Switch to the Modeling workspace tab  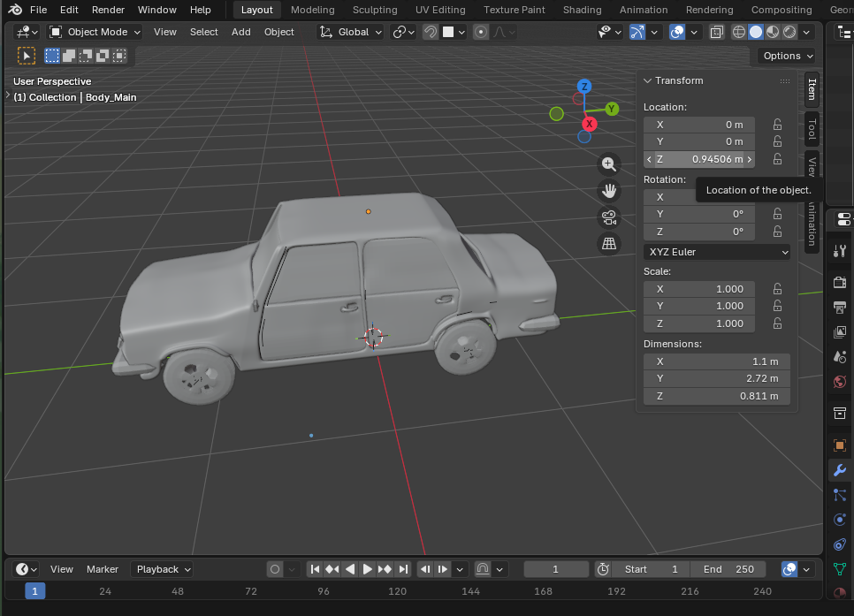click(x=312, y=10)
